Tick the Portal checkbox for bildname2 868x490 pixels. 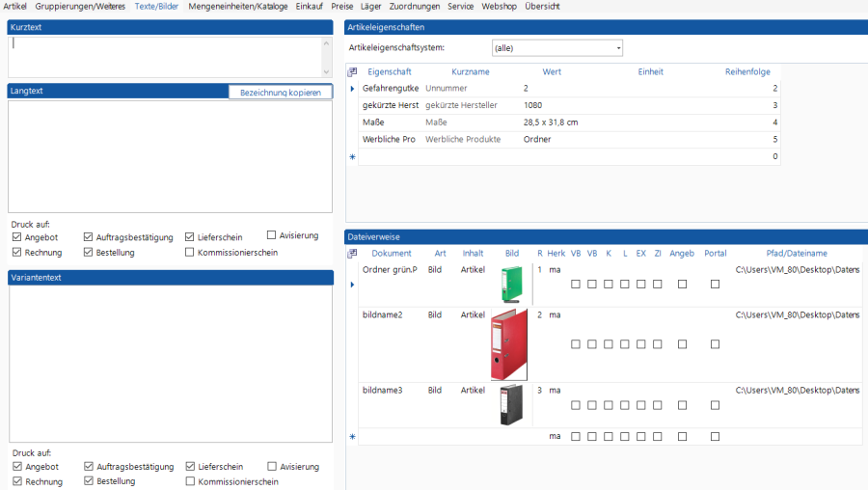point(715,344)
